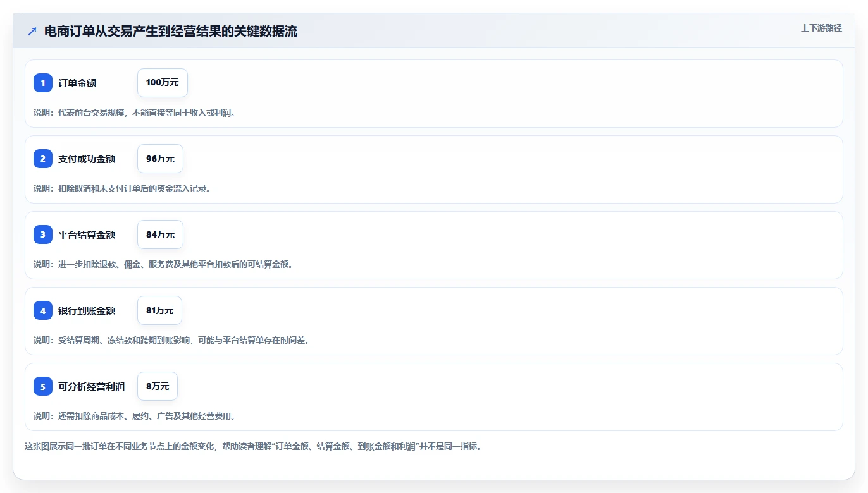The image size is (868, 493).
Task: Select the 96万元 value chip
Action: pyautogui.click(x=160, y=159)
